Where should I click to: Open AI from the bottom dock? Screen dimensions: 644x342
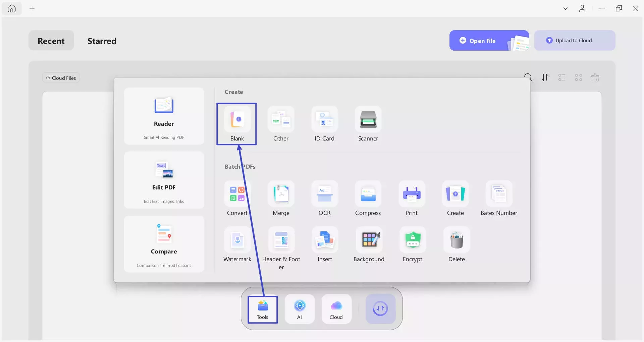(300, 308)
